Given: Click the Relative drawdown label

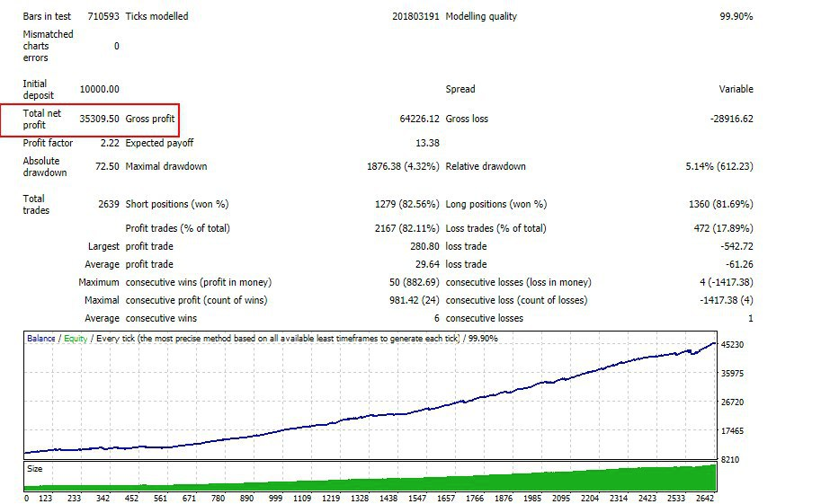Looking at the screenshot, I should [486, 166].
